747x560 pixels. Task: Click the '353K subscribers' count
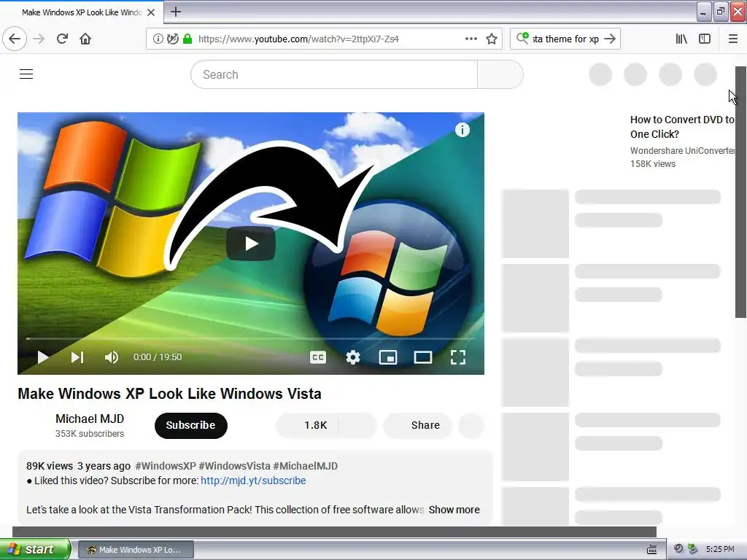tap(90, 433)
